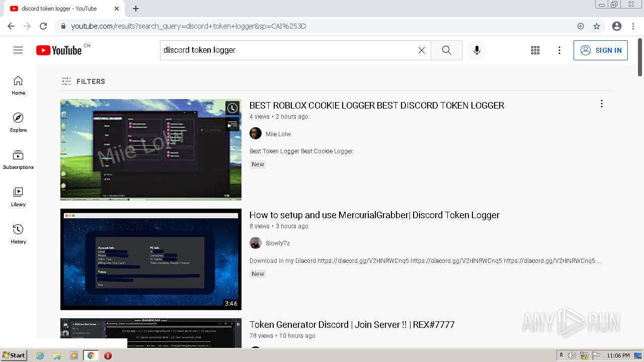
Task: Close the discord token logger YouTube tab
Action: pos(117,9)
